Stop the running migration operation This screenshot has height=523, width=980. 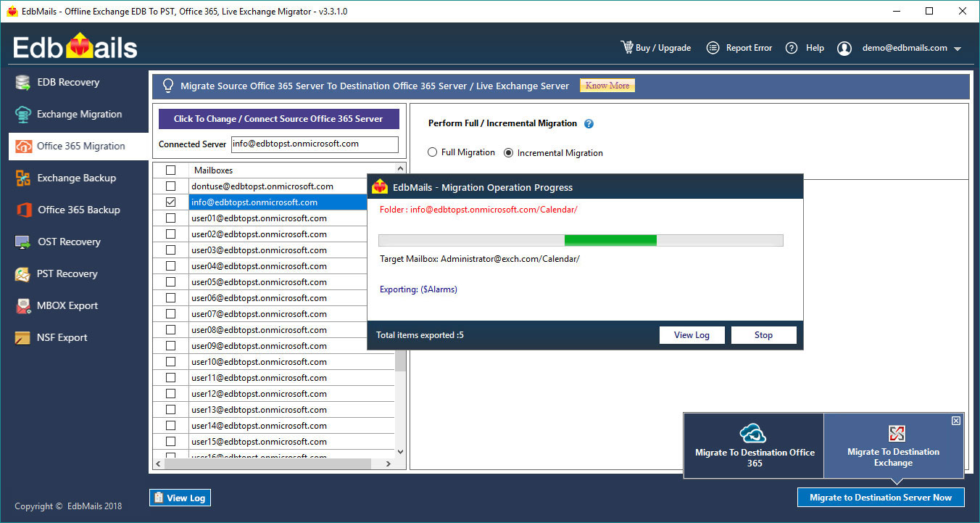click(x=763, y=334)
